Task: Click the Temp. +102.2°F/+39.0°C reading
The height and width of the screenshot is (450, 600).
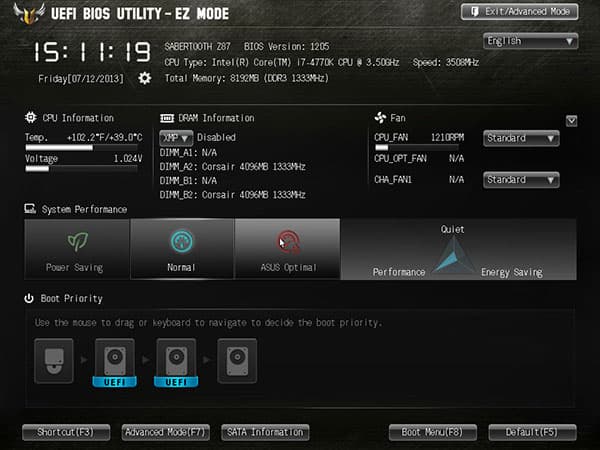Action: tap(83, 137)
